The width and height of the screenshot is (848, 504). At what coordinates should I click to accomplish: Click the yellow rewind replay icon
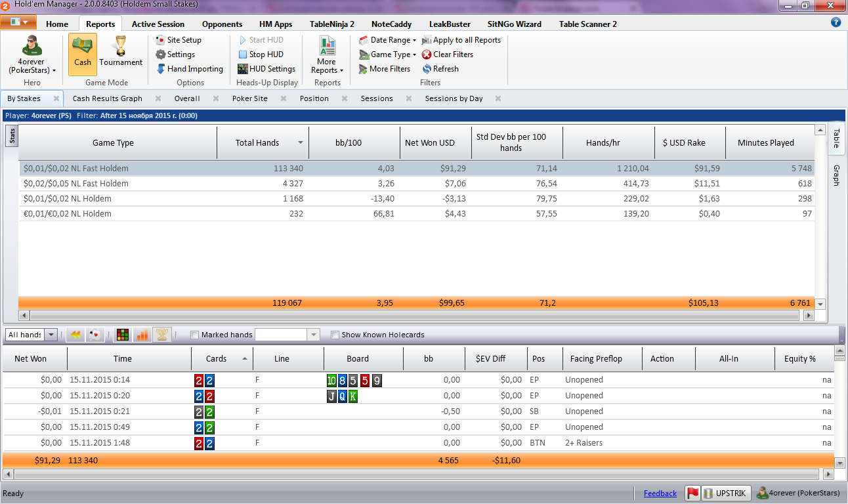point(75,335)
